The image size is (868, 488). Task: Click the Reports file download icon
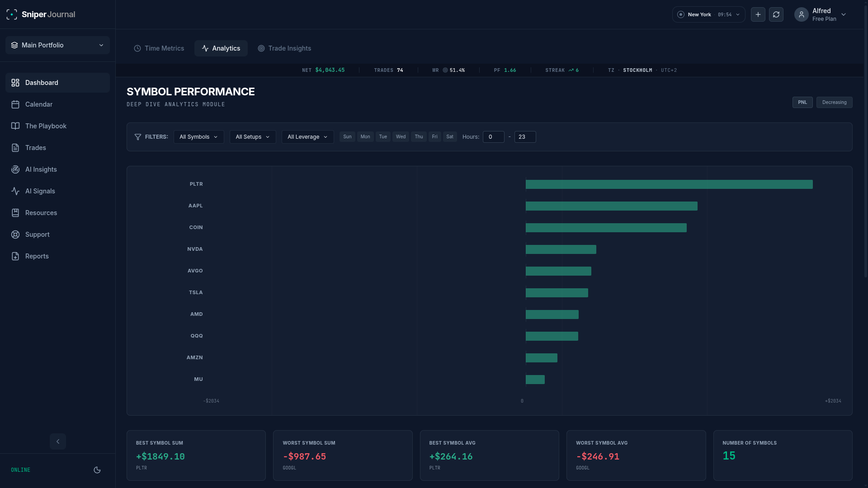(15, 256)
